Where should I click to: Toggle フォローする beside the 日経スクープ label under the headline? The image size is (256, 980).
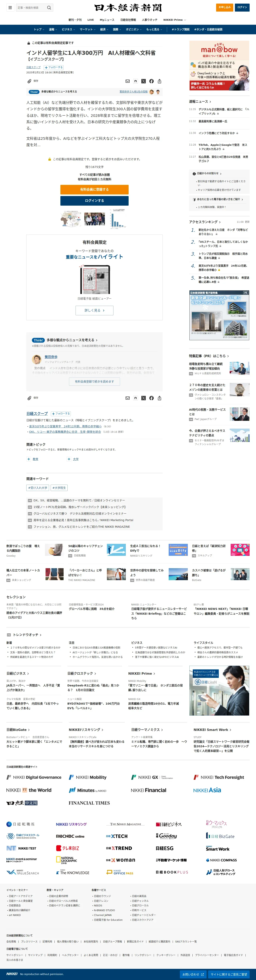tap(54, 67)
